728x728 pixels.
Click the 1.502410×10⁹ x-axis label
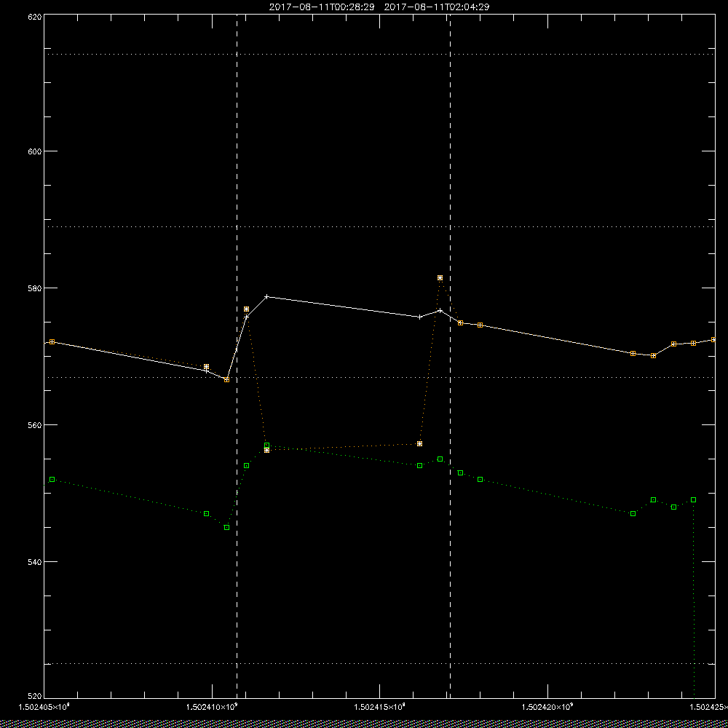[212, 707]
